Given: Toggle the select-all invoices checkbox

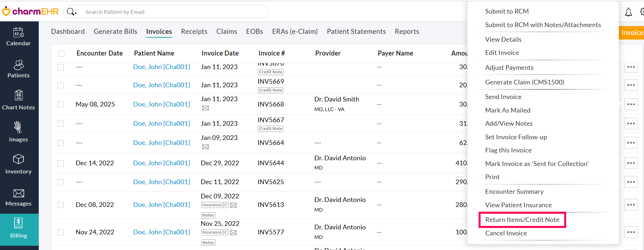Looking at the screenshot, I should click(62, 53).
